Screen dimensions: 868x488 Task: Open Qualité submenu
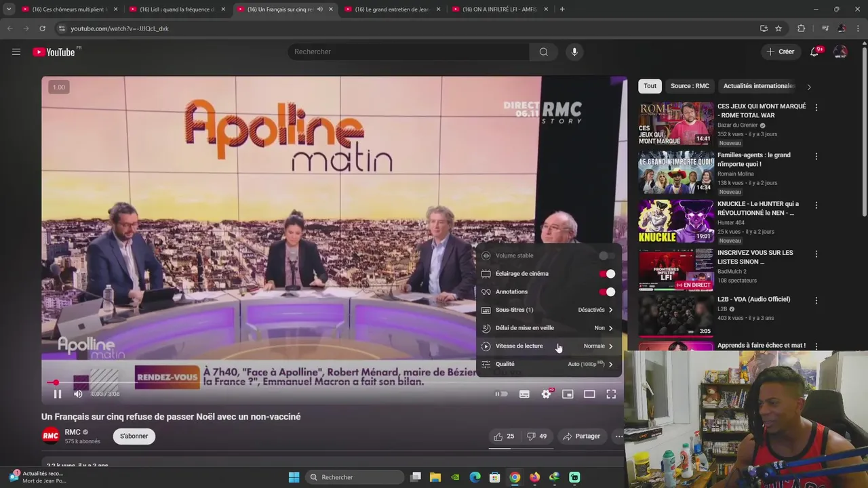(548, 364)
